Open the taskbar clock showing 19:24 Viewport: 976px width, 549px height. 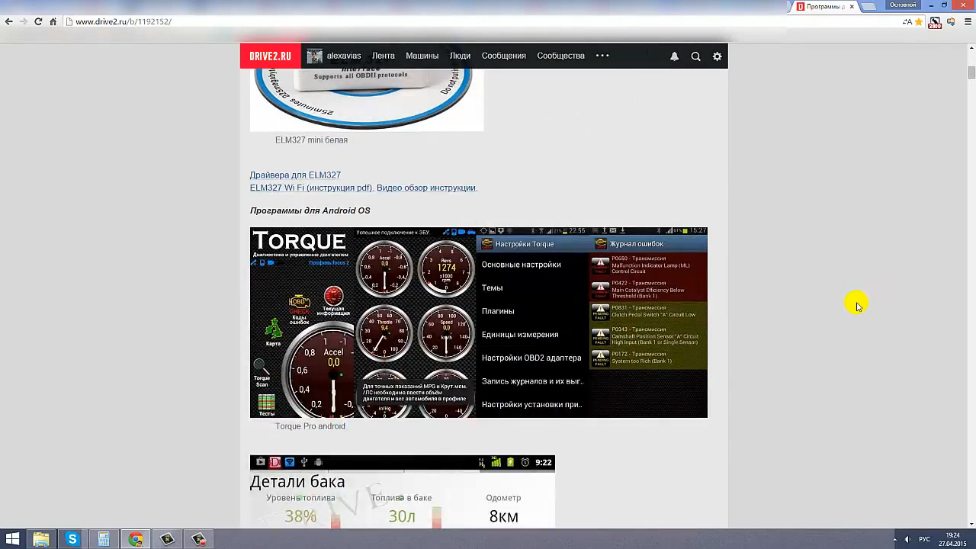[952, 539]
